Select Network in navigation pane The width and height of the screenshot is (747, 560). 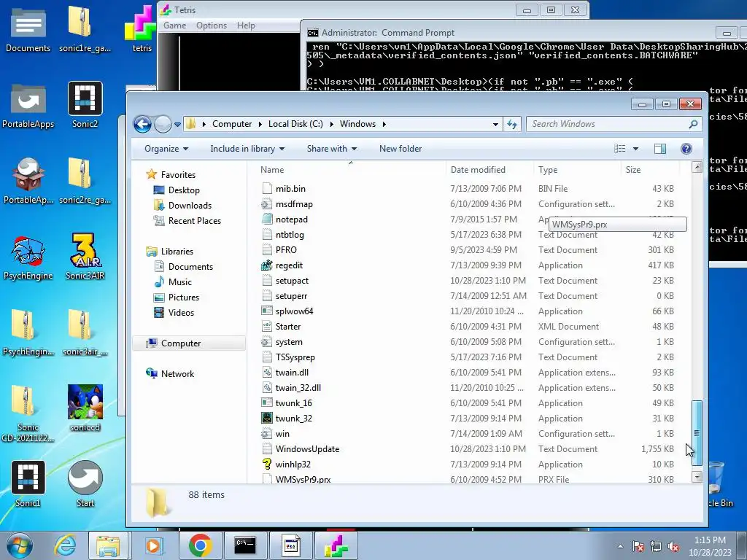169,374
